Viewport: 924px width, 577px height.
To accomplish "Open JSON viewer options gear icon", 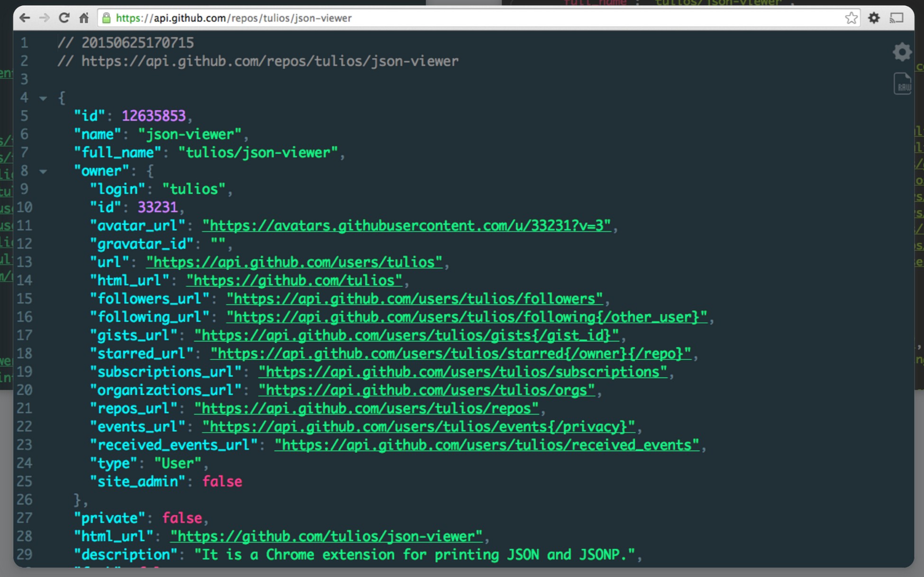I will 902,52.
